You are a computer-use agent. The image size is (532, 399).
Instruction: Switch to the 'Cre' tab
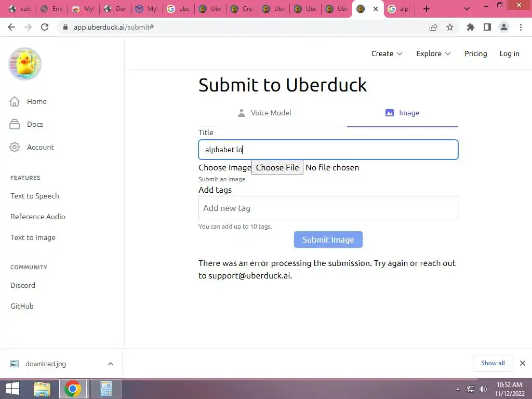click(242, 9)
